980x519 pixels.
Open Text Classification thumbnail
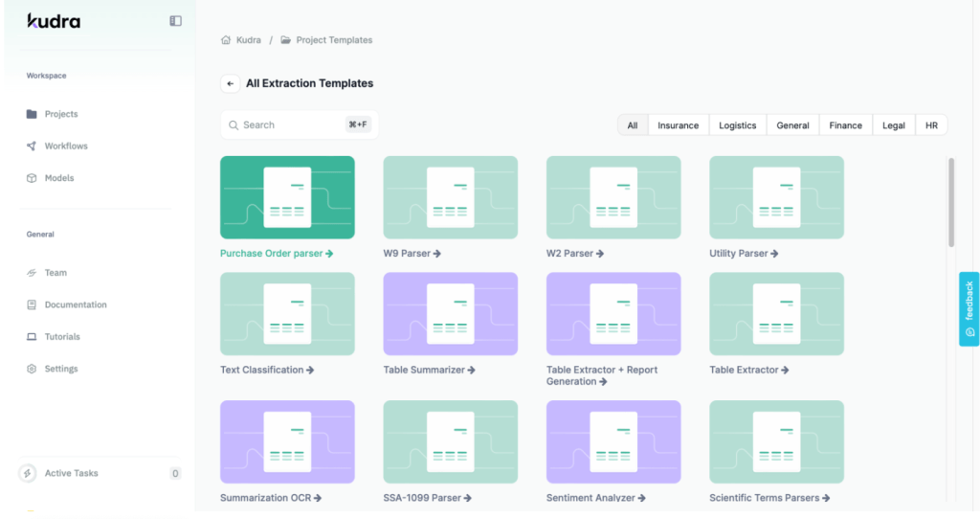click(287, 314)
